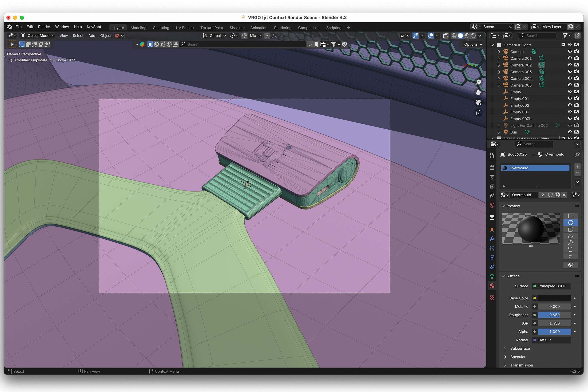Toggle camera view with camera icon
Screen dimensions: 588x392
point(478,103)
